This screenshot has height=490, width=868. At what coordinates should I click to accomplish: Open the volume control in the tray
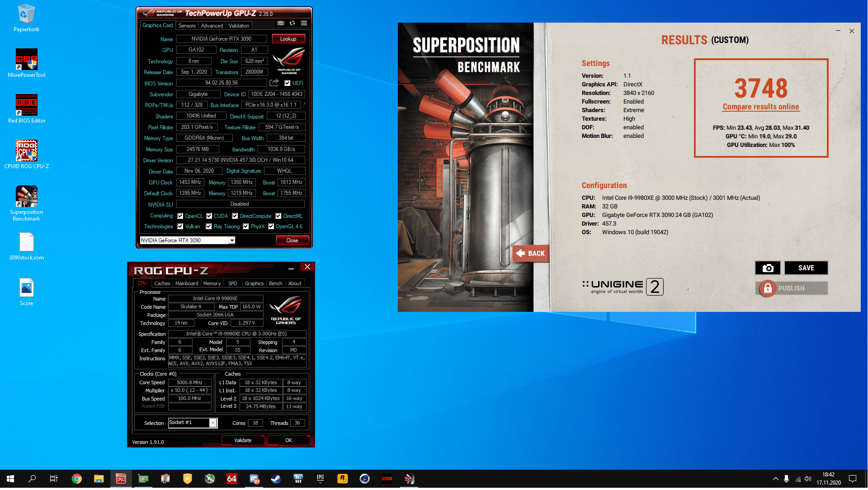pyautogui.click(x=808, y=479)
